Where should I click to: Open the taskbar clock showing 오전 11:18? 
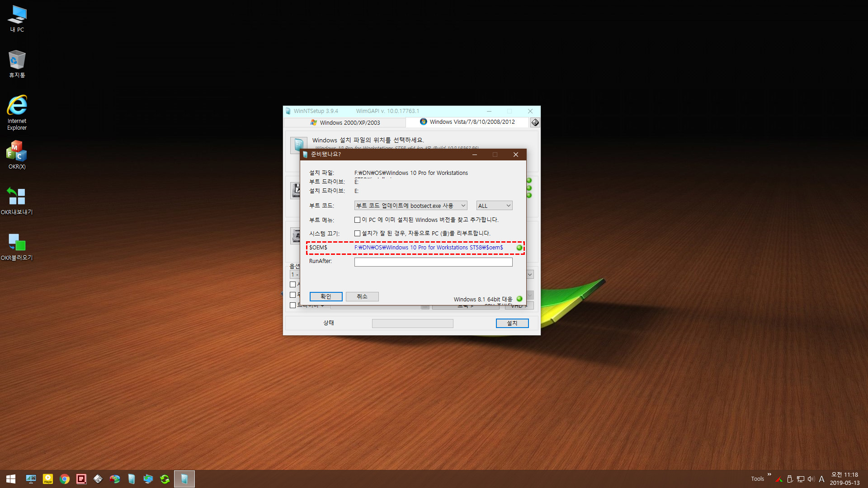tap(844, 479)
